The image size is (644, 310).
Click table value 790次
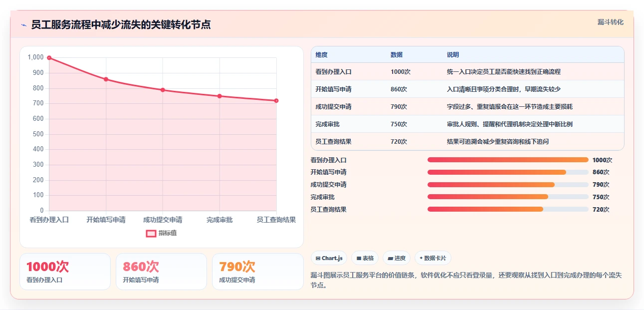(x=399, y=107)
